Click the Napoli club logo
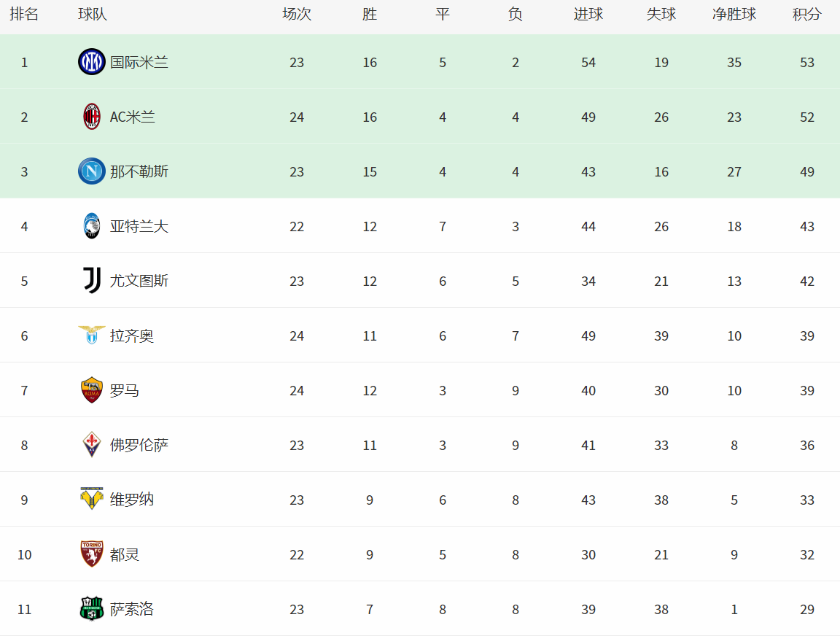 coord(92,171)
